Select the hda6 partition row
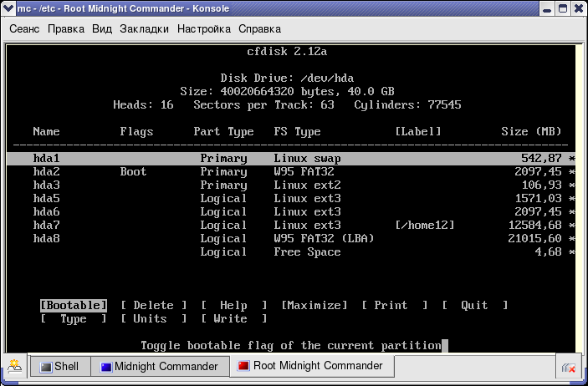 pyautogui.click(x=291, y=212)
